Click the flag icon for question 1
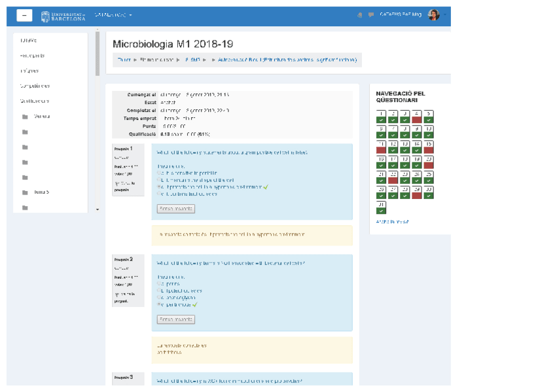This screenshot has width=555, height=392. pos(116,183)
